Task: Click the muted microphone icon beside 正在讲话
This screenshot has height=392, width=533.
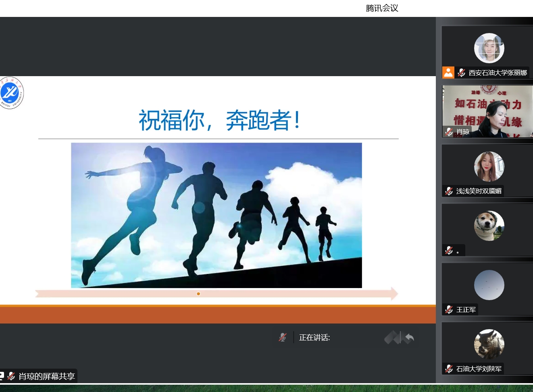Action: pos(283,337)
